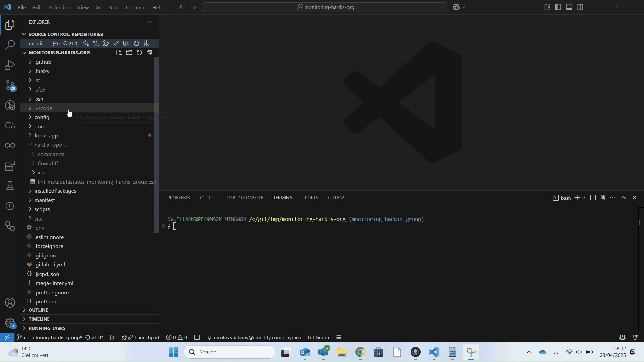The image size is (644, 362).
Task: Click sync changes 2↓ 0↑ in repository row
Action: (71, 43)
